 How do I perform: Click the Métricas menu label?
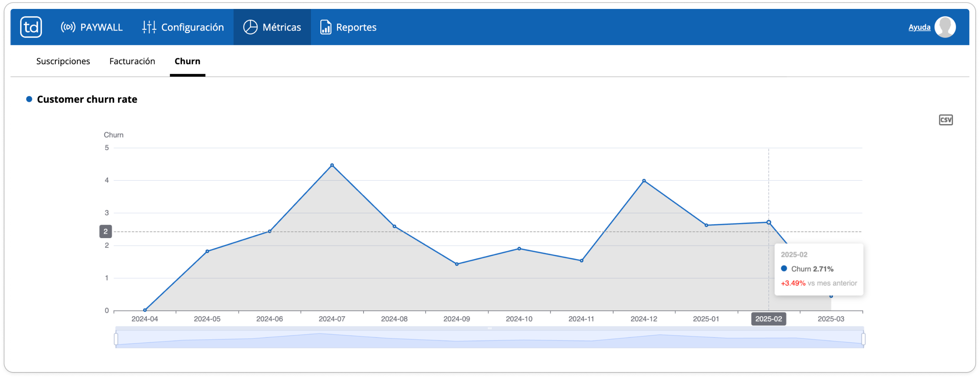282,28
